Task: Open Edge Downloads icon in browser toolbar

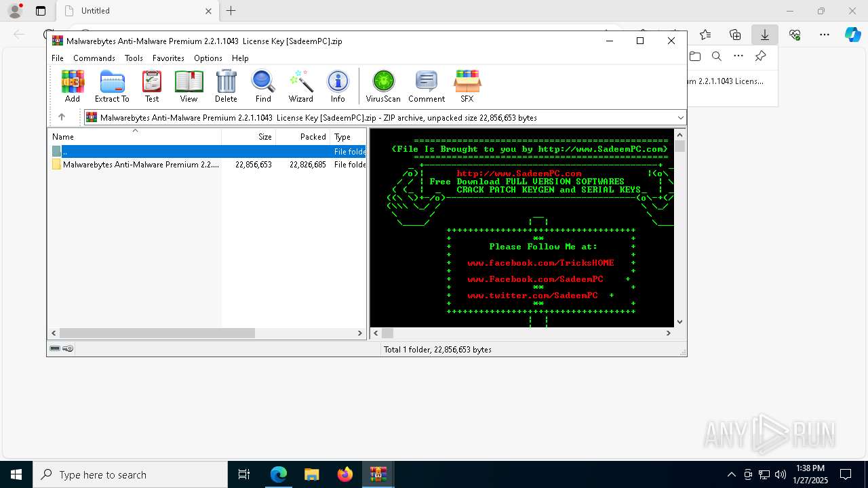Action: pyautogui.click(x=765, y=35)
